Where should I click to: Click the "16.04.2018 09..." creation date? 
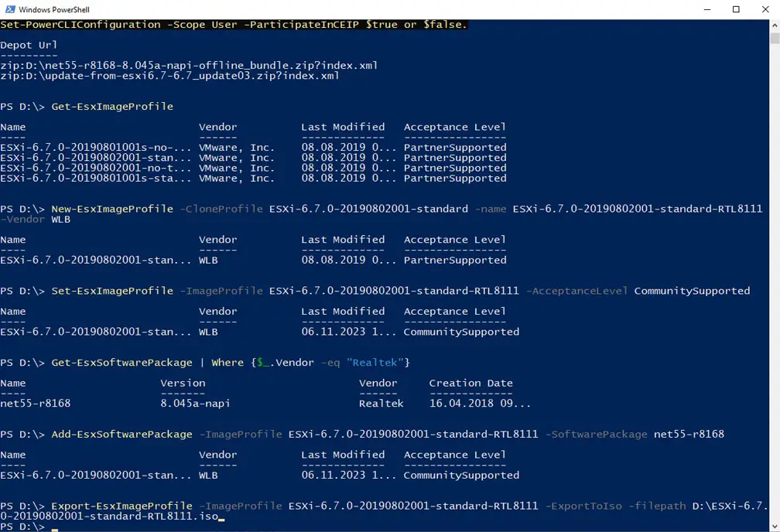tap(480, 403)
